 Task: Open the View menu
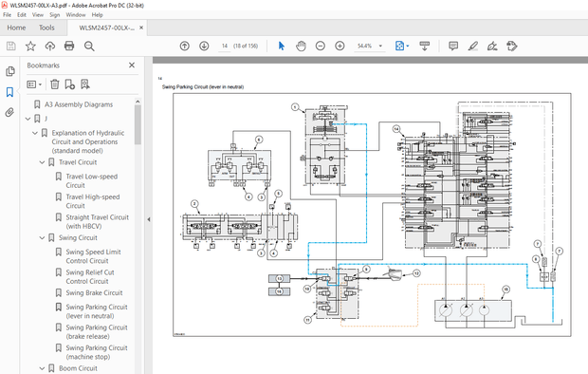38,14
